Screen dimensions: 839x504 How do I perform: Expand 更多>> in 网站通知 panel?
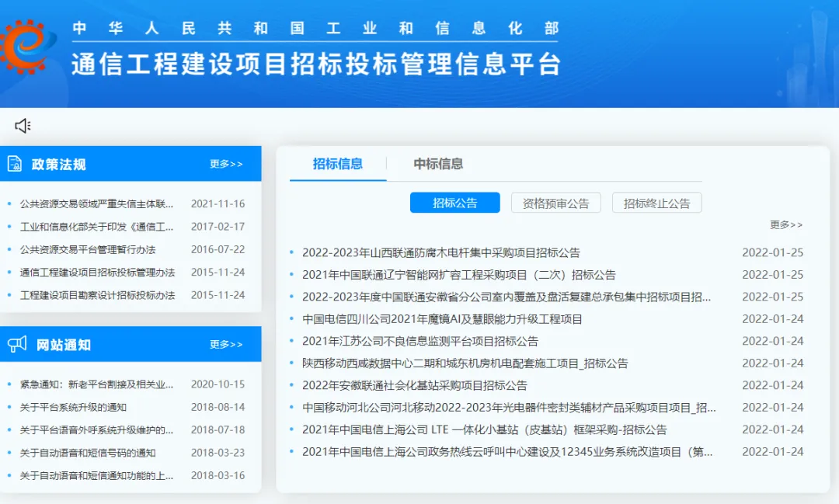click(x=226, y=344)
